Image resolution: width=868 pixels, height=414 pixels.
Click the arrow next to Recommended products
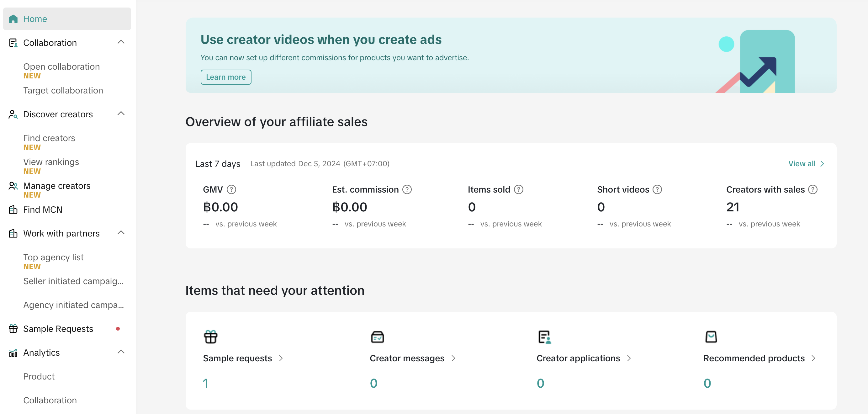point(813,358)
